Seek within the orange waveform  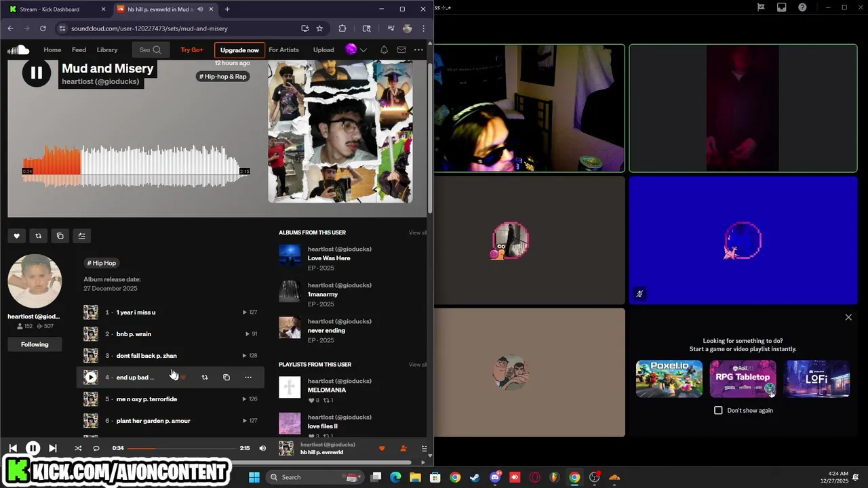(52, 166)
